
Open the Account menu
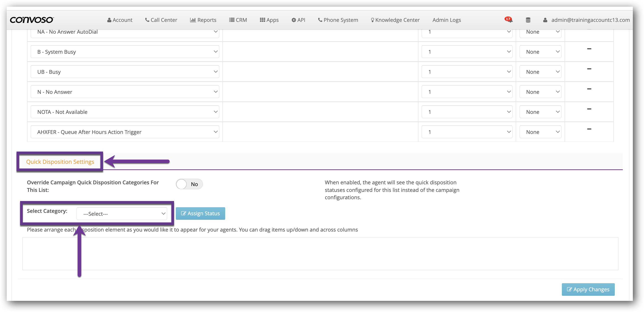[120, 20]
